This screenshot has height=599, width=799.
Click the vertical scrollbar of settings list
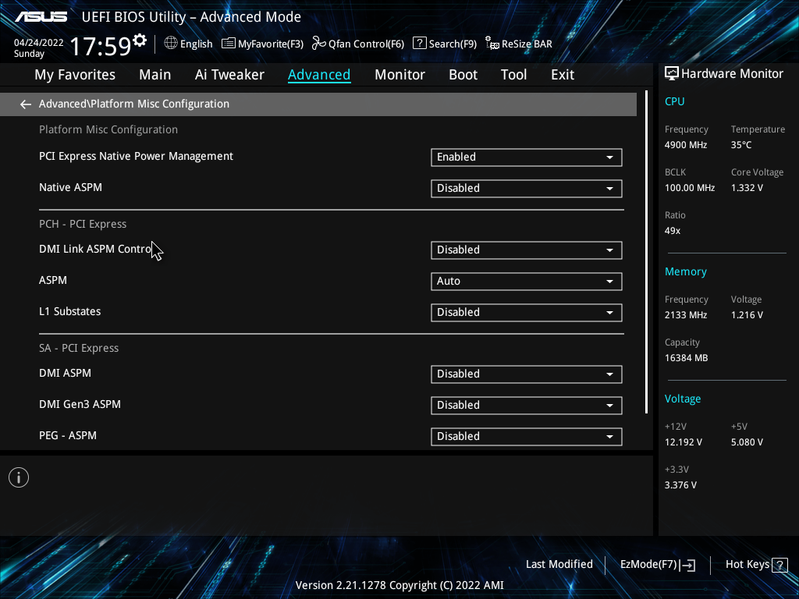(x=646, y=252)
